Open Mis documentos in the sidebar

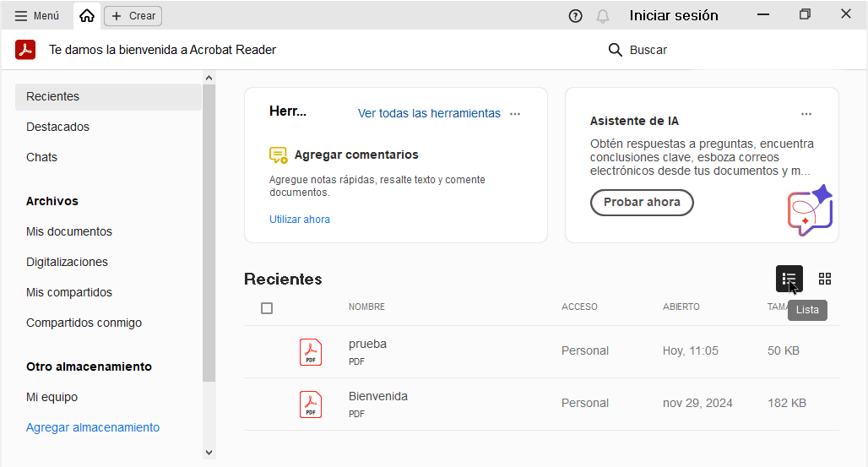pyautogui.click(x=68, y=231)
